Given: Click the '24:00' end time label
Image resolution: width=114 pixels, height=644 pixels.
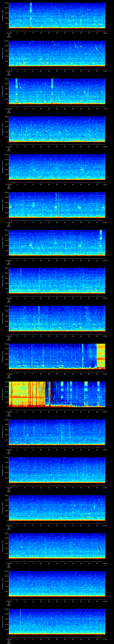Looking at the screenshot, I should click(x=105, y=374).
